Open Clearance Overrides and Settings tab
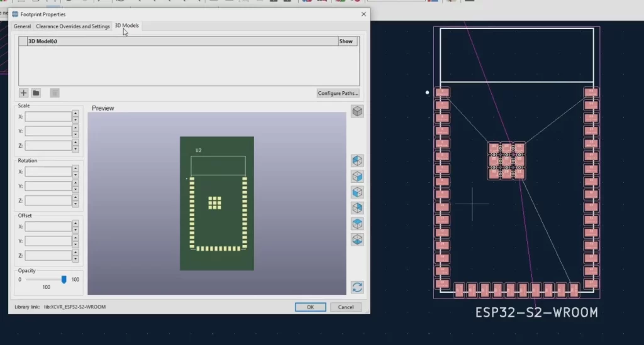The image size is (644, 345). pyautogui.click(x=73, y=26)
